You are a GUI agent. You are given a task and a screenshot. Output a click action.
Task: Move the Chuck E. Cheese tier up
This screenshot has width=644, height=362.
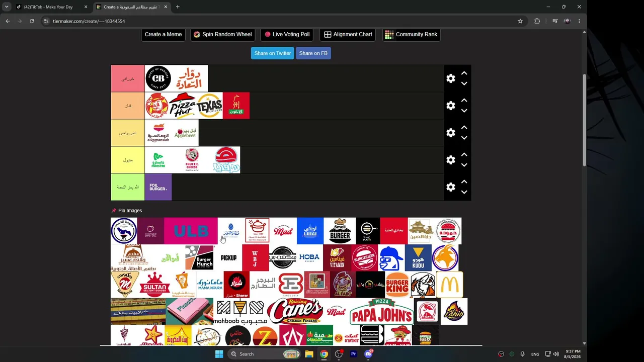coord(464,155)
